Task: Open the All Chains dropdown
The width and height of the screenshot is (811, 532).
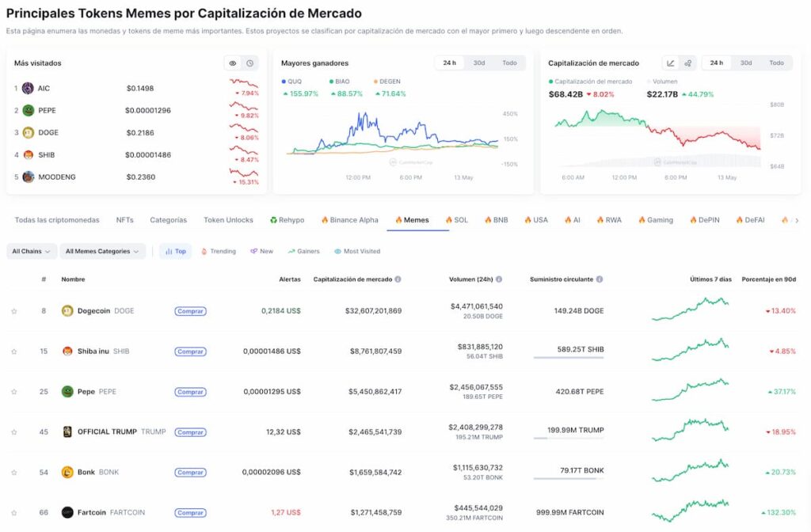Action: point(31,251)
